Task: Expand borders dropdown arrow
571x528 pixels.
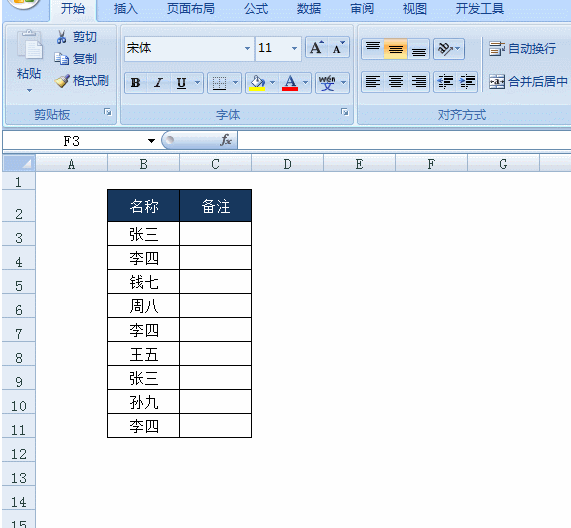Action: click(x=235, y=83)
